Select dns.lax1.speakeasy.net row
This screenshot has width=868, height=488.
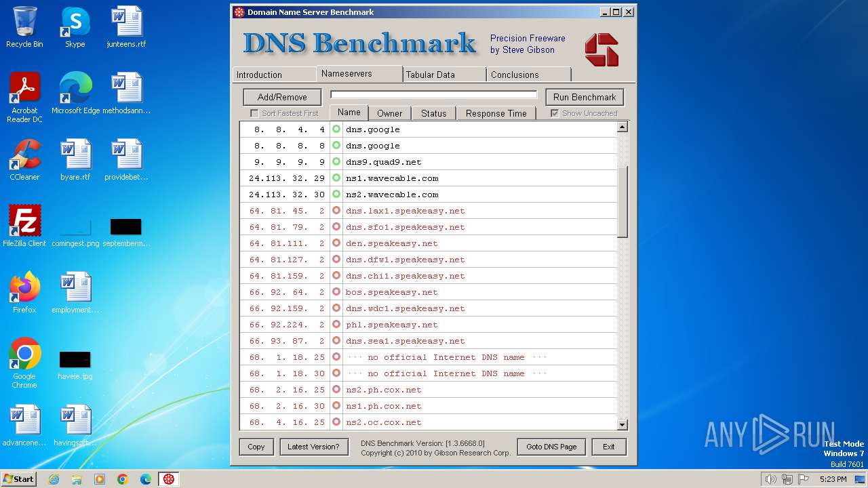tap(429, 211)
